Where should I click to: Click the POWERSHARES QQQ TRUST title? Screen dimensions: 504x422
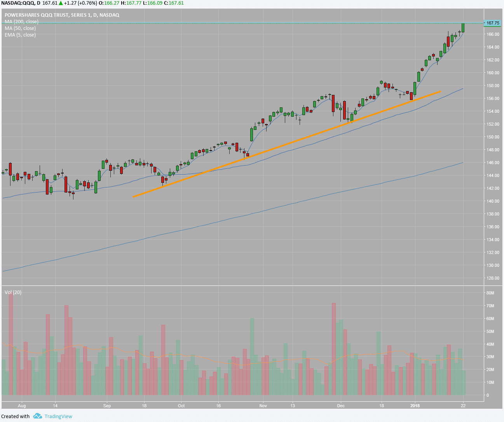click(62, 15)
